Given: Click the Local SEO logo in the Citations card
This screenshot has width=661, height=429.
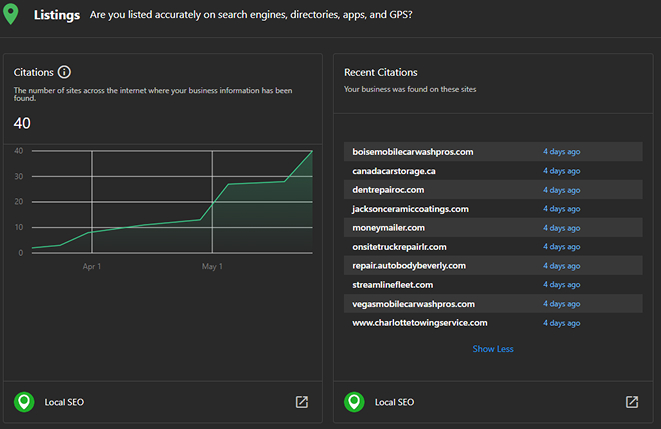Looking at the screenshot, I should (24, 402).
